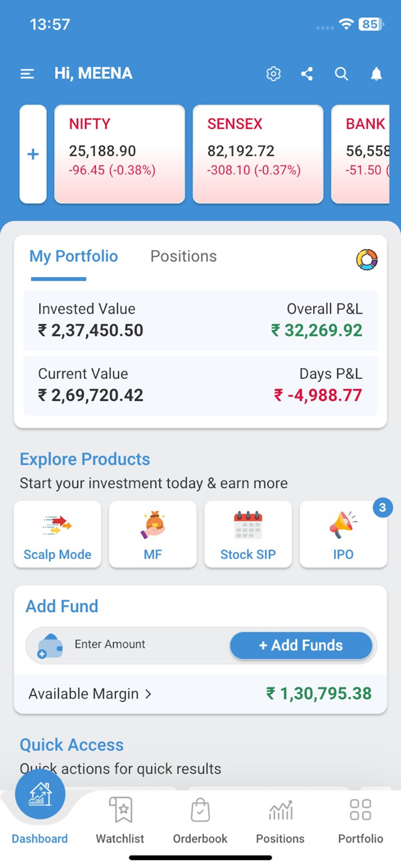
Task: Open the SENSEX index card
Action: [258, 154]
